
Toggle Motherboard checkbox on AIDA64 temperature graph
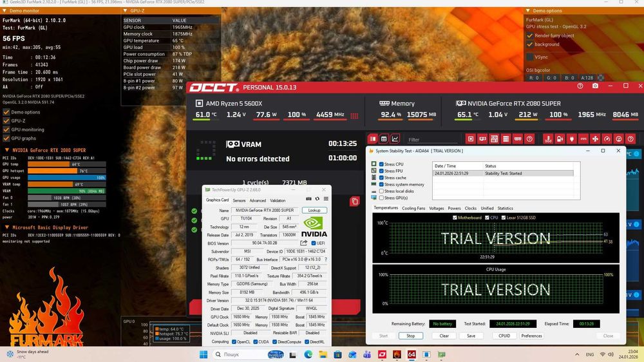[x=455, y=217]
